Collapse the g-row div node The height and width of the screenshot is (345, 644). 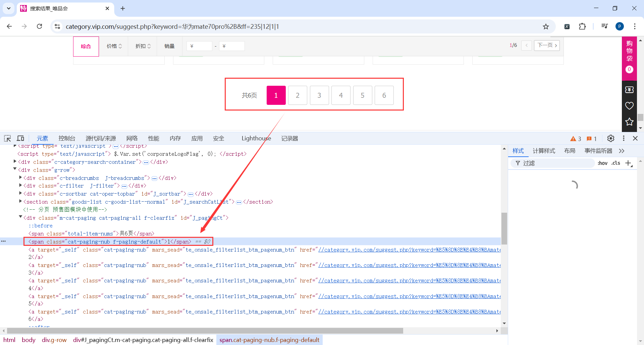pyautogui.click(x=15, y=169)
